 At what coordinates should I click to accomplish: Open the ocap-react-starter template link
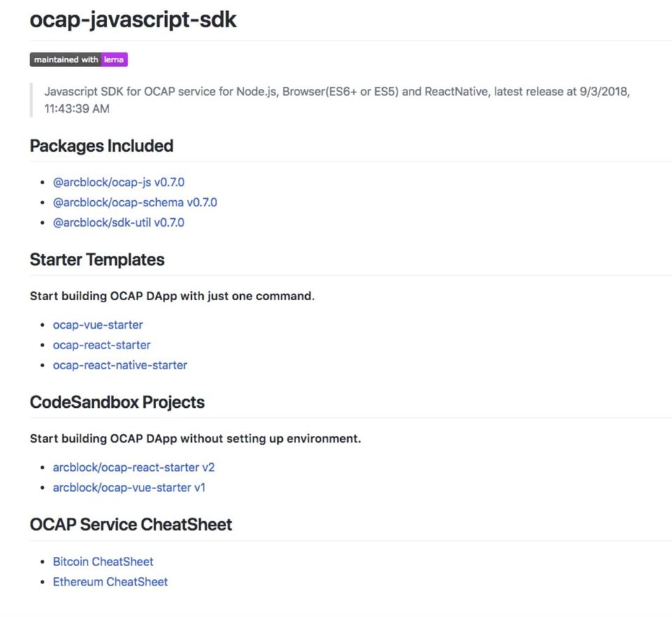click(101, 346)
